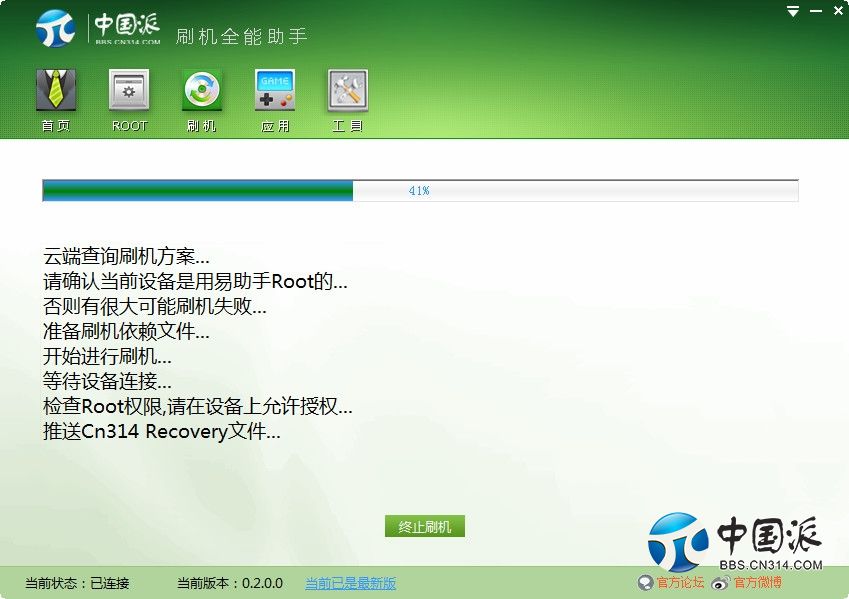Viewport: 849px width, 599px height.
Task: Click the 当前版本：0.2.0.0 version text
Action: point(230,583)
